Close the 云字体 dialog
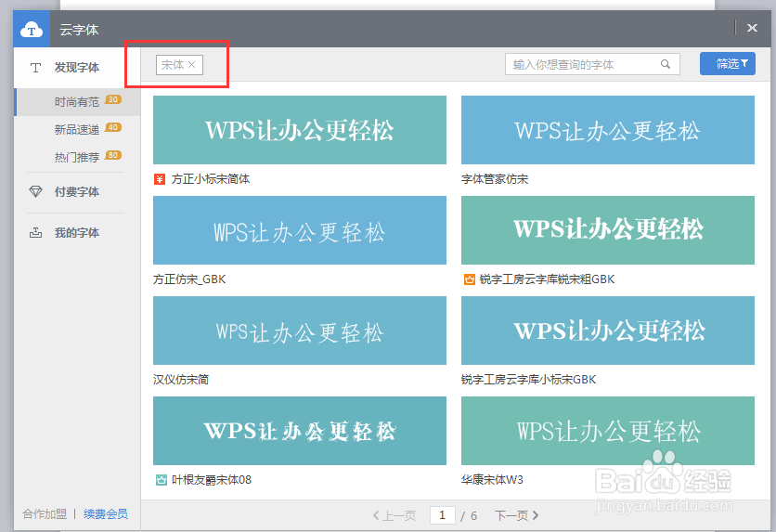The height and width of the screenshot is (532, 776). point(752,28)
